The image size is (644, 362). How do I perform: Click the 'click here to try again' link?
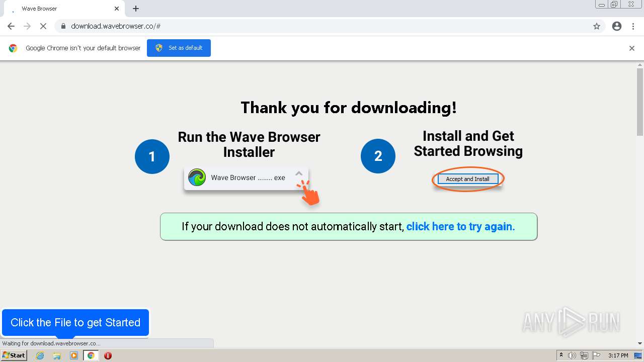(460, 226)
